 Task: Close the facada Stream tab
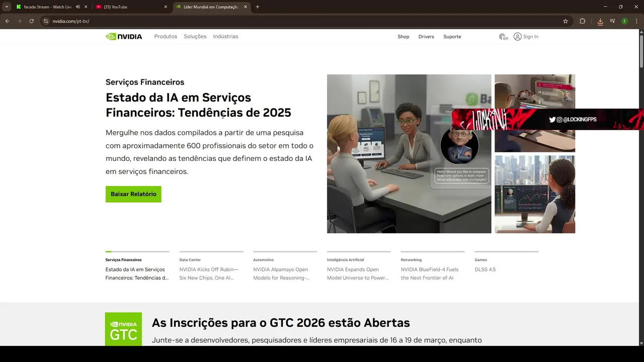[x=86, y=7]
